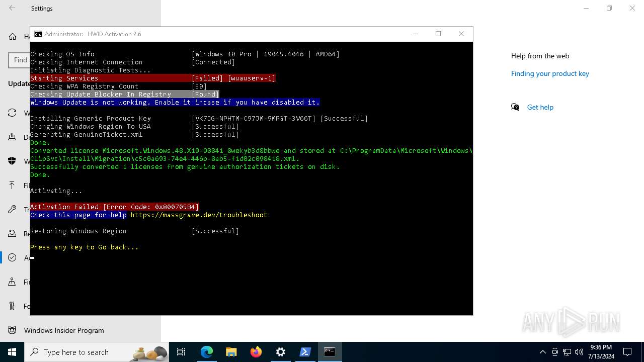Restore down the Settings window

(609, 8)
